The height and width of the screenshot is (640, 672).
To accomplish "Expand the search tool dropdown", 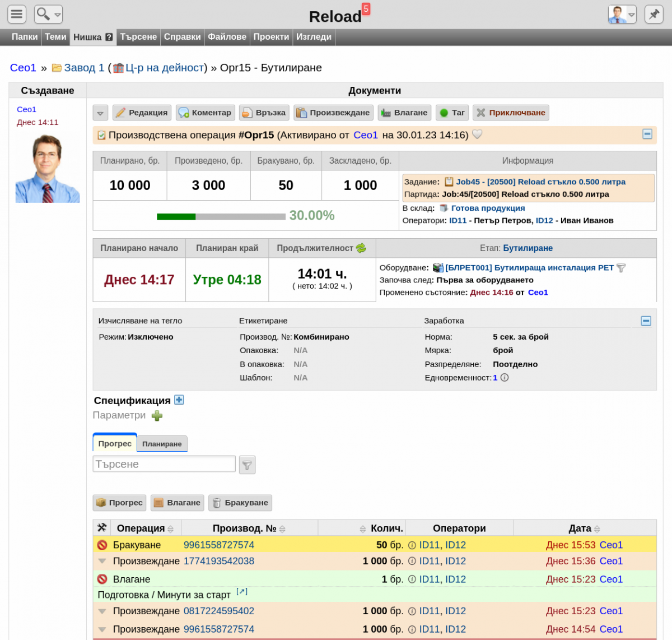I will (x=48, y=14).
